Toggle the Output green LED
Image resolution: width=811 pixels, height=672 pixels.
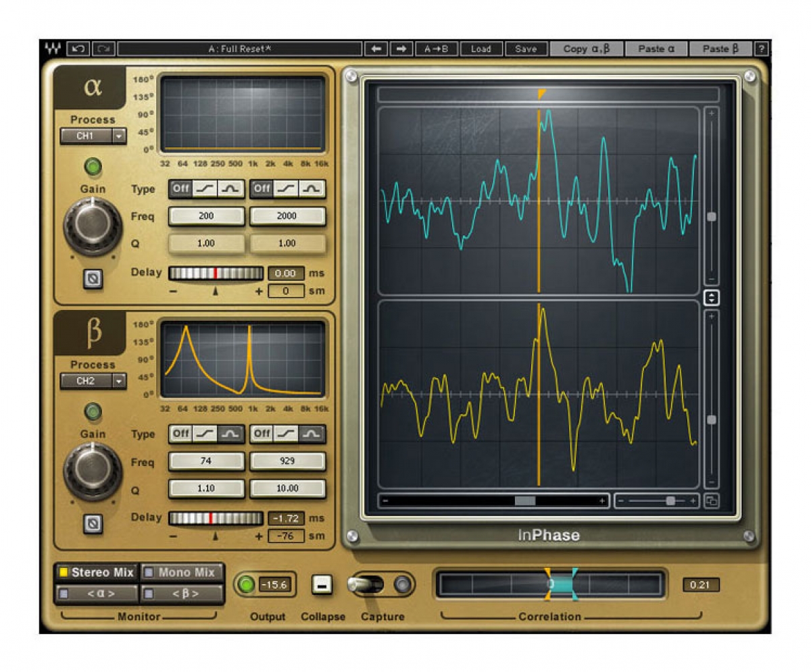click(x=246, y=585)
